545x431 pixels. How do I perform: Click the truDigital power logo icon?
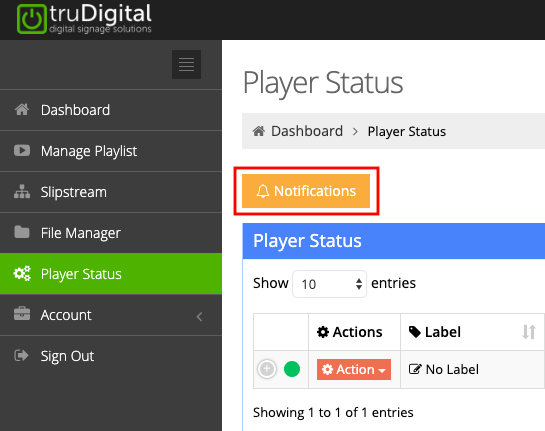(x=32, y=19)
